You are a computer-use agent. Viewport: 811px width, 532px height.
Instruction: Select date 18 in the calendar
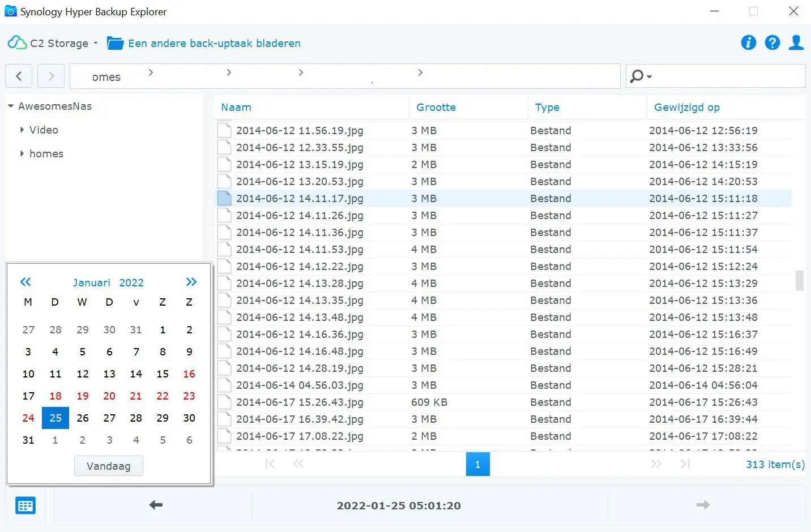point(56,396)
